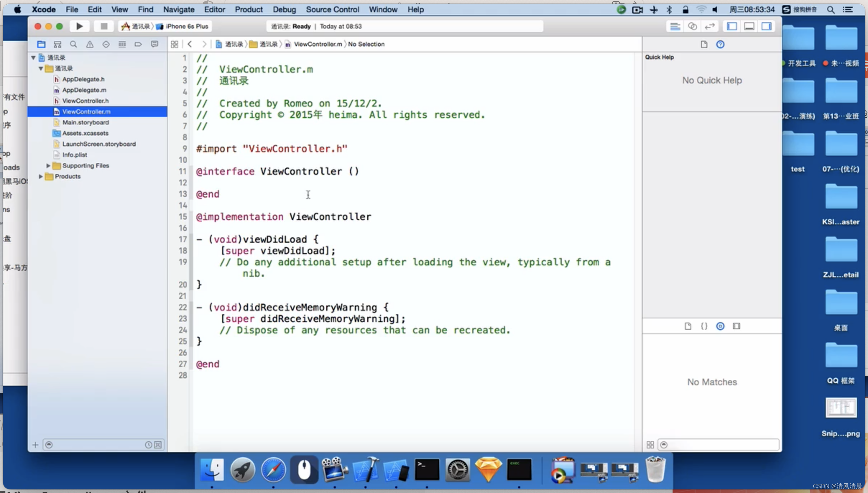Open the Debug navigator tab
The height and width of the screenshot is (493, 868).
122,44
